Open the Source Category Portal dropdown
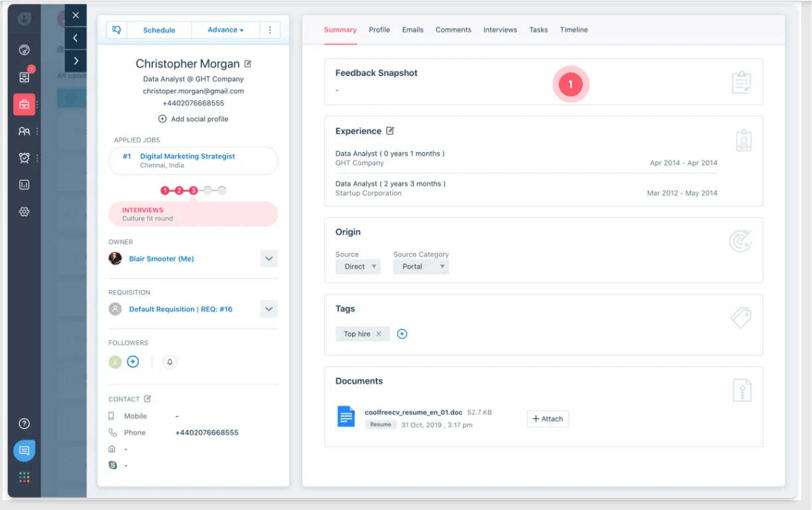This screenshot has height=510, width=812. click(421, 267)
